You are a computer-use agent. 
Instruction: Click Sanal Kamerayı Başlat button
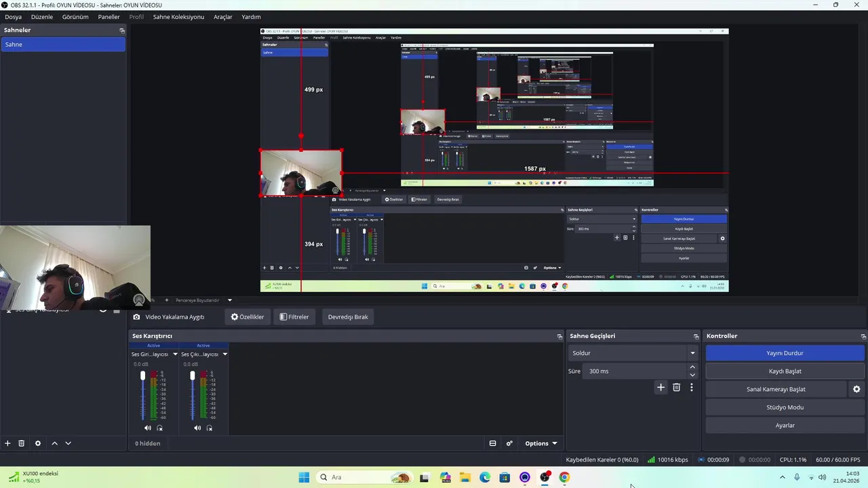pos(776,389)
